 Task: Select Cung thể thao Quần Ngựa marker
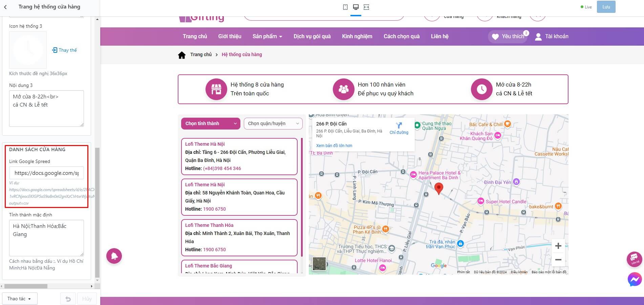pos(417,125)
